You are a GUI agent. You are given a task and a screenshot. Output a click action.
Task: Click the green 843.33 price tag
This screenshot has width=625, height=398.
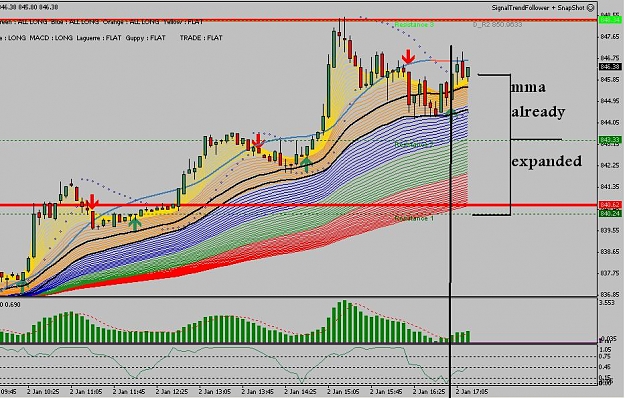(x=609, y=140)
